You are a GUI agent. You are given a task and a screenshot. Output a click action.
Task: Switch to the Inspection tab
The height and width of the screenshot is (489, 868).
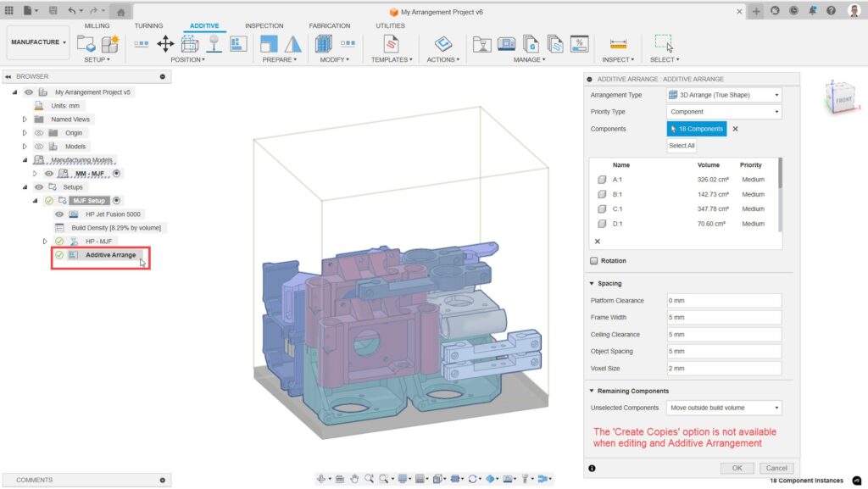coord(264,26)
